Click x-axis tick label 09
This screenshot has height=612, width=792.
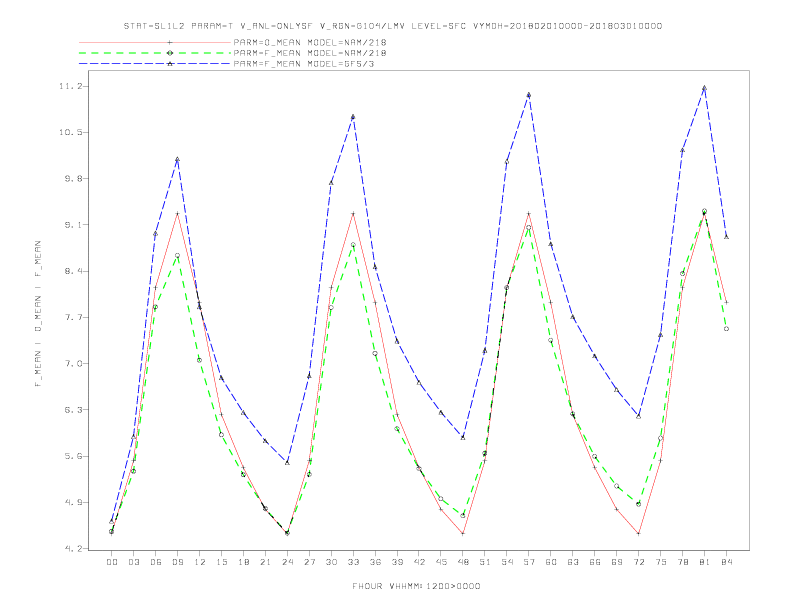(x=177, y=562)
